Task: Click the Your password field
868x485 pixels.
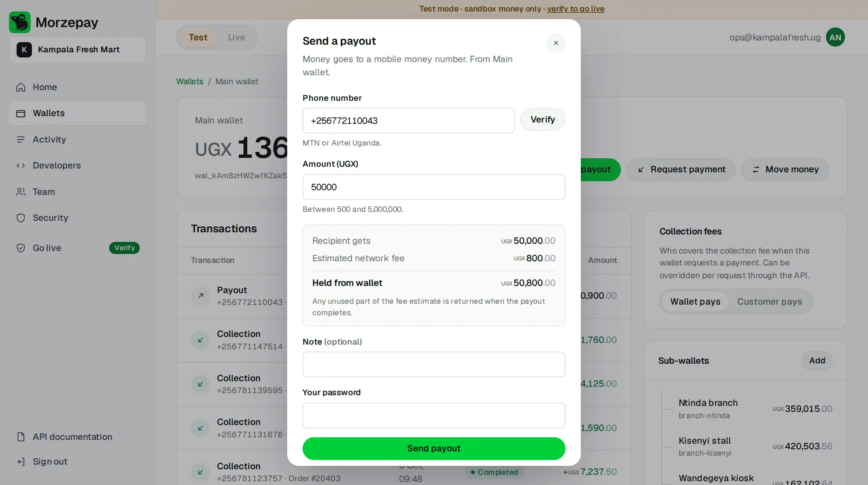Action: pyautogui.click(x=434, y=415)
